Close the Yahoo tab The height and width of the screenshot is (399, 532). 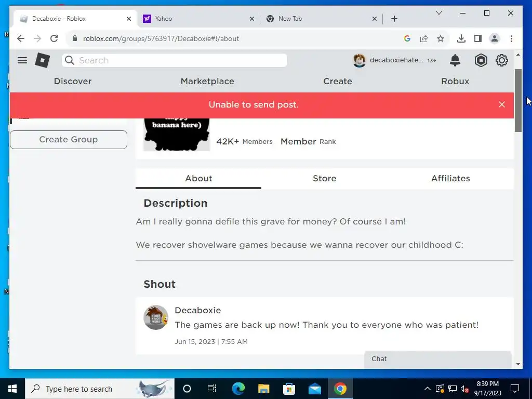252,19
